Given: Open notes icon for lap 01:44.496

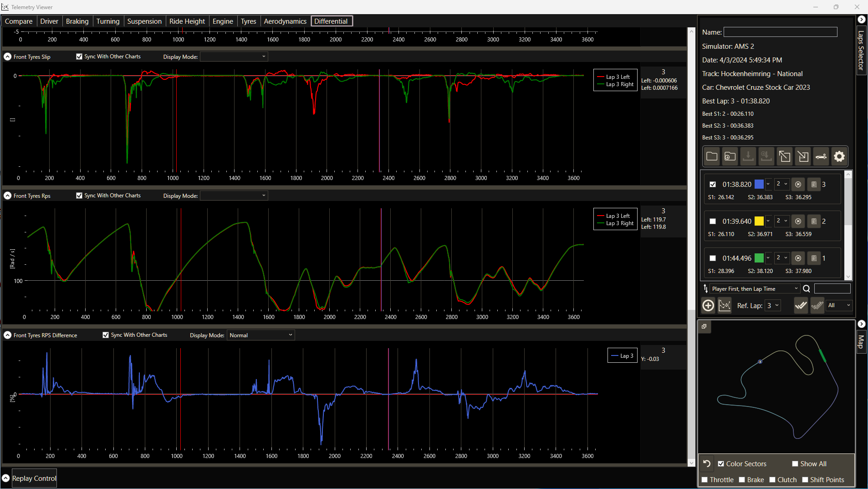Looking at the screenshot, I should point(814,258).
